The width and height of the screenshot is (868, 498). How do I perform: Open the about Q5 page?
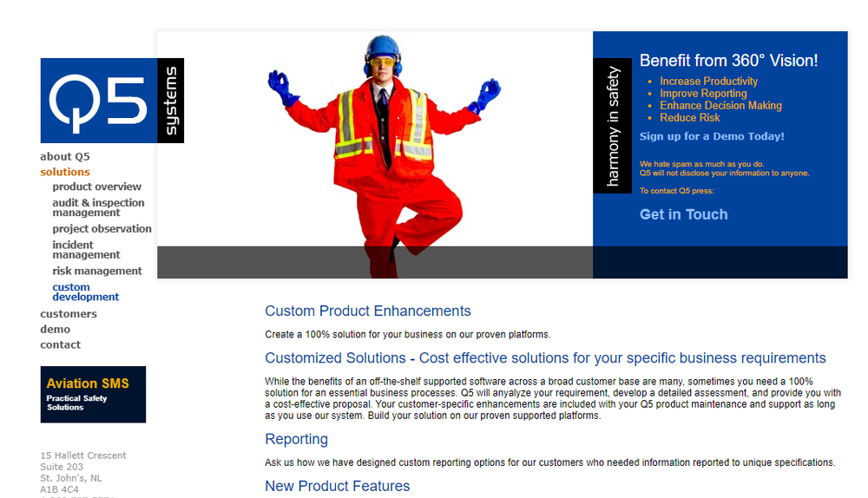65,156
